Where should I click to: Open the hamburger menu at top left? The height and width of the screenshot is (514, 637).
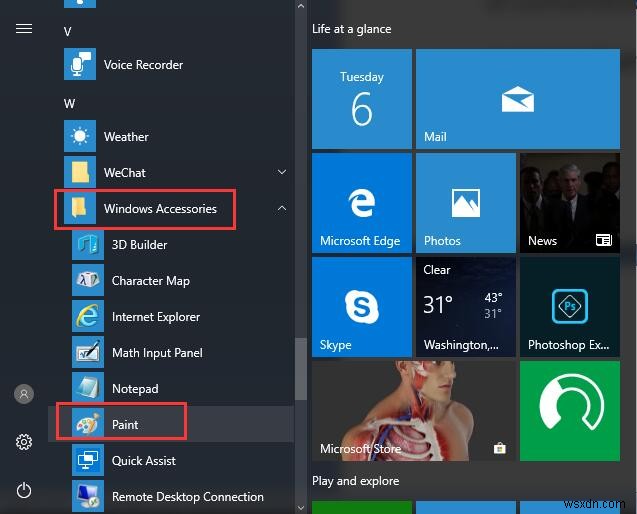click(24, 29)
